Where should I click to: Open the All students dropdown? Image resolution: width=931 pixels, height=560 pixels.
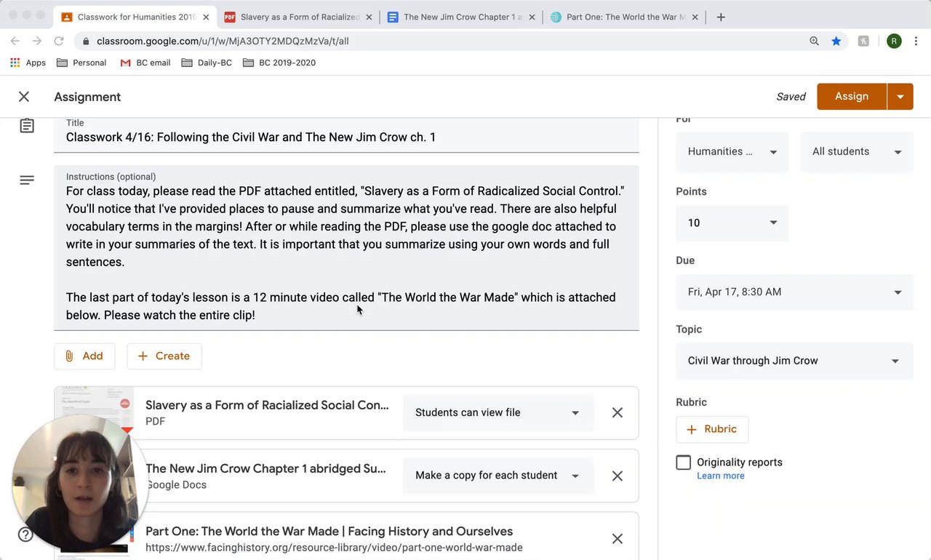856,152
